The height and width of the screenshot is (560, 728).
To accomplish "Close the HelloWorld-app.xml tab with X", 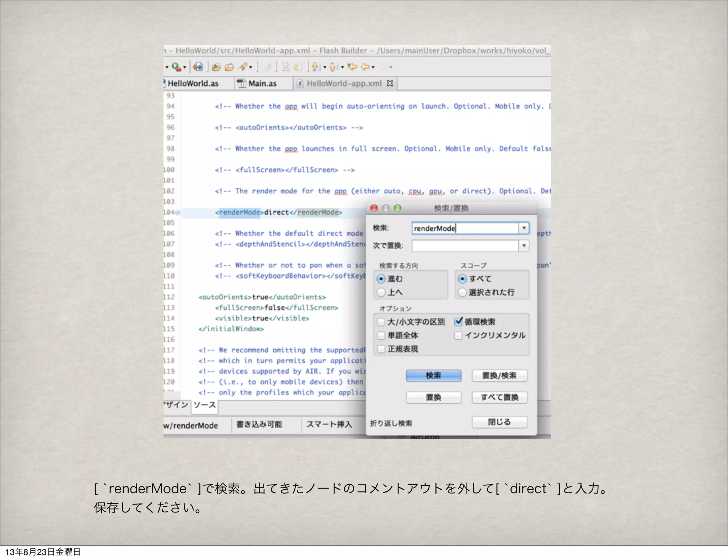I will 390,83.
